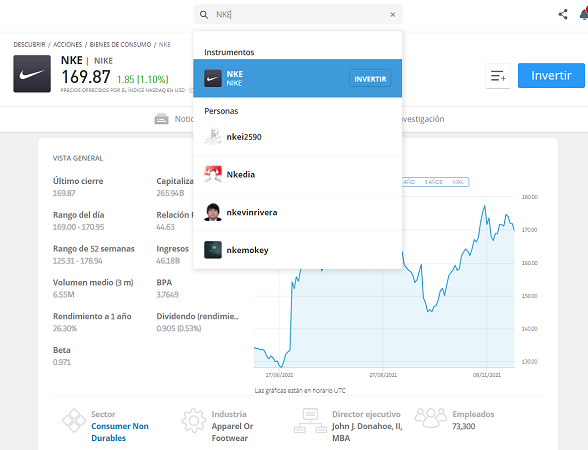588x450 pixels.
Task: Clear the NKE search text
Action: point(393,15)
